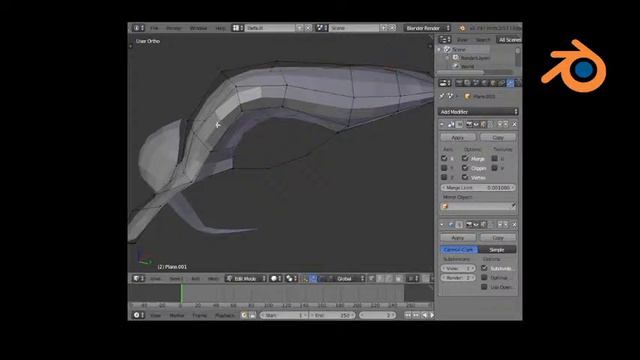Enable the U textures checkbox
Image resolution: width=640 pixels, height=360 pixels.
tap(495, 158)
